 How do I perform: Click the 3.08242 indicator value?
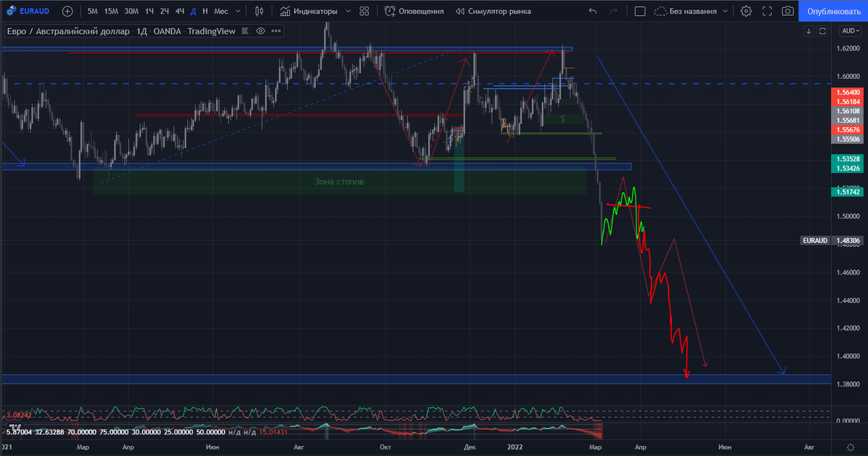click(20, 416)
